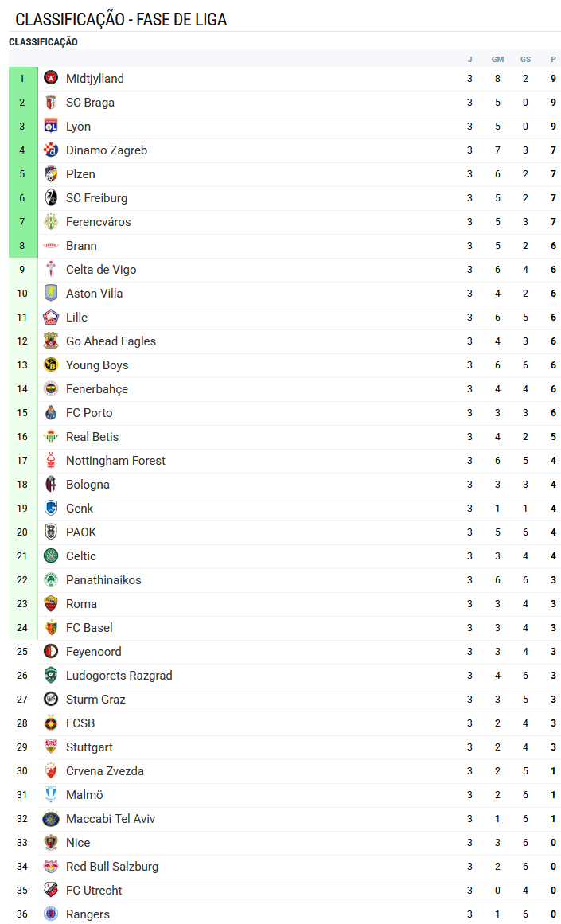Click the GS goals conceded column header
561x924 pixels.
click(x=525, y=59)
